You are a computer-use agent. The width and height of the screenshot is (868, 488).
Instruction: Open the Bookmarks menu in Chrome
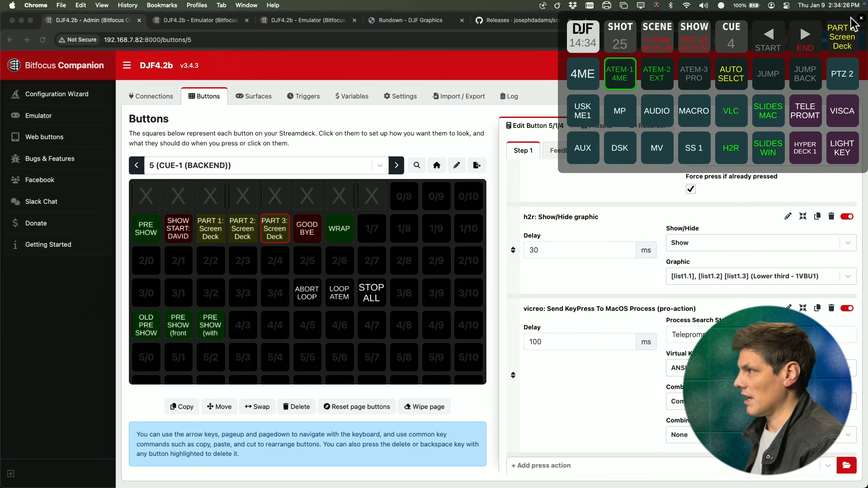tap(162, 5)
